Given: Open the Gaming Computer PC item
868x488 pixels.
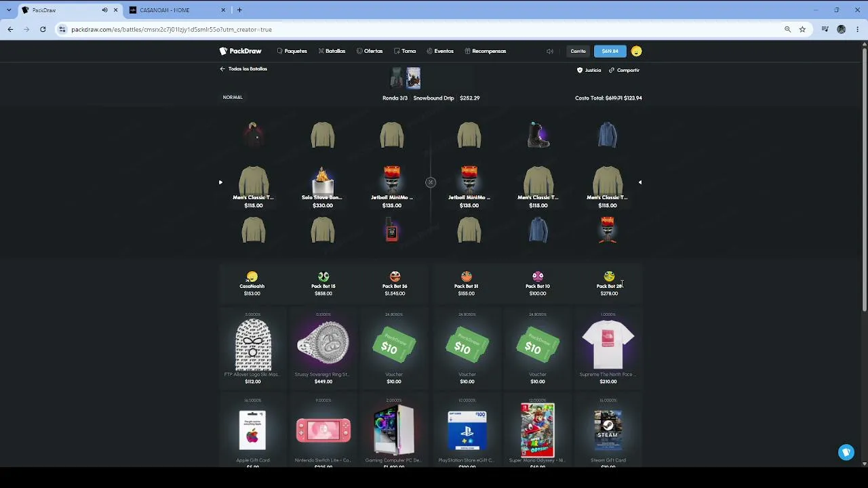Looking at the screenshot, I should point(394,432).
